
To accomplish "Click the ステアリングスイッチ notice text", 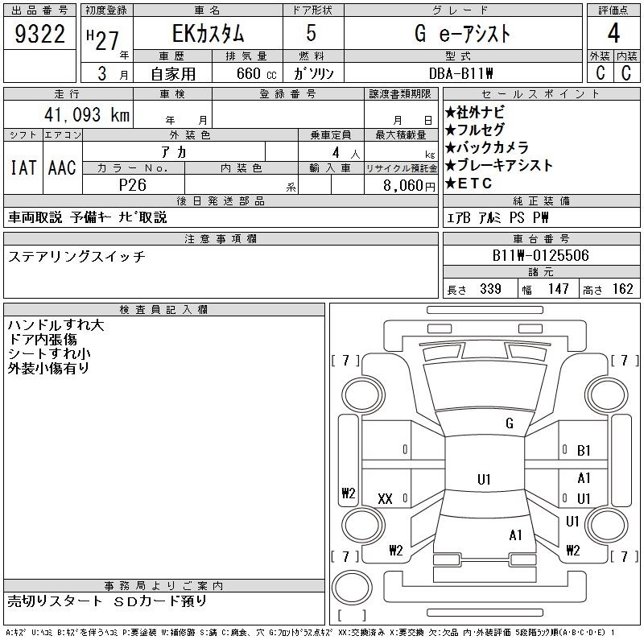I will (76, 257).
